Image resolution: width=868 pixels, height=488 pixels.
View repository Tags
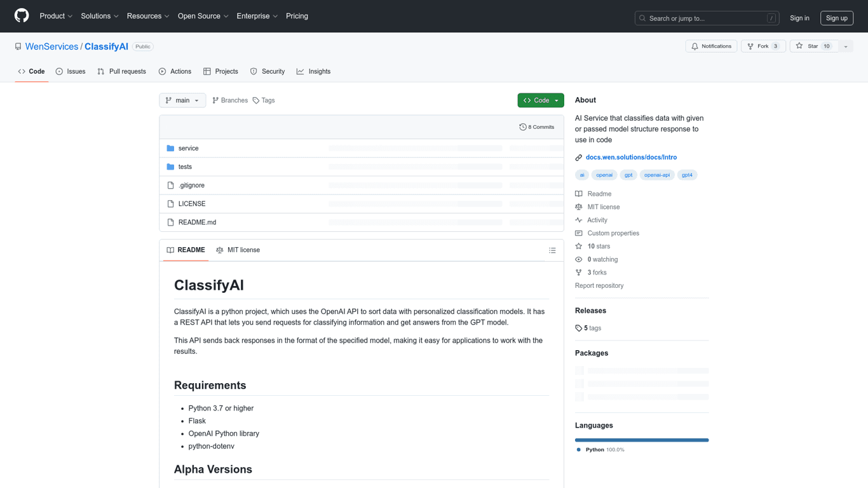point(264,100)
